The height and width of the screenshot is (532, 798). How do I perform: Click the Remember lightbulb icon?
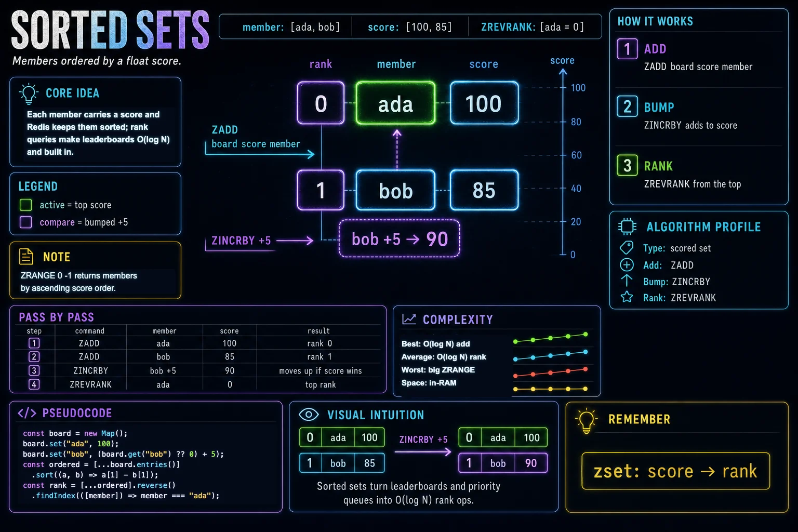[x=586, y=421]
